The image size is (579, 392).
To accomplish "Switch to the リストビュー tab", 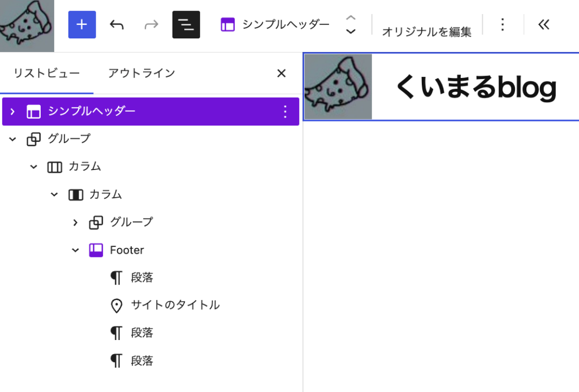I will 46,73.
